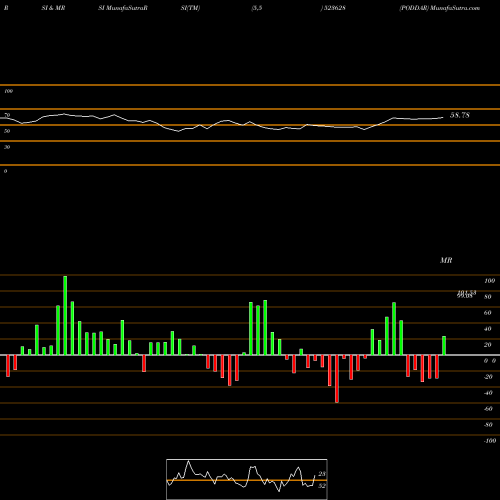This screenshot has height=500, width=500.
Task: Select the longest red MR bar
Action: pyautogui.click(x=337, y=379)
